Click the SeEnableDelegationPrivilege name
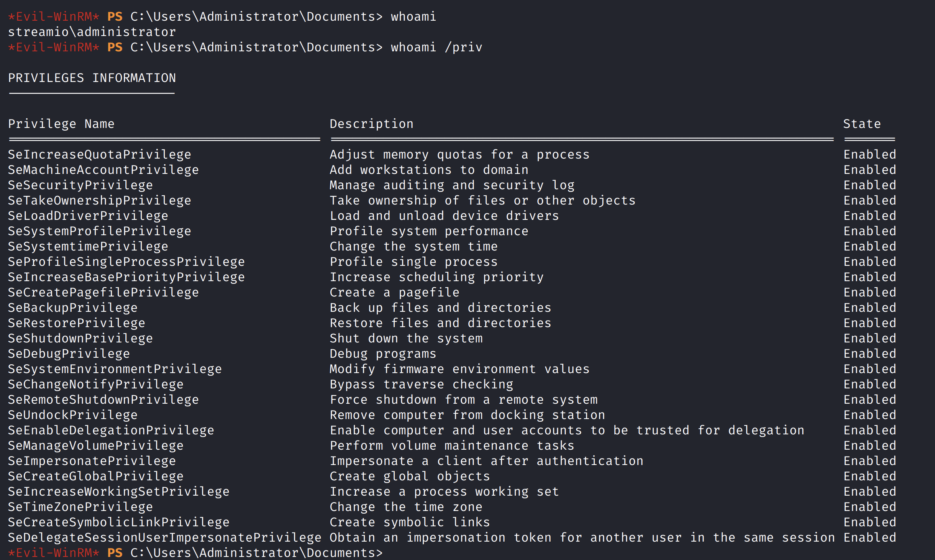The height and width of the screenshot is (560, 935). (111, 430)
